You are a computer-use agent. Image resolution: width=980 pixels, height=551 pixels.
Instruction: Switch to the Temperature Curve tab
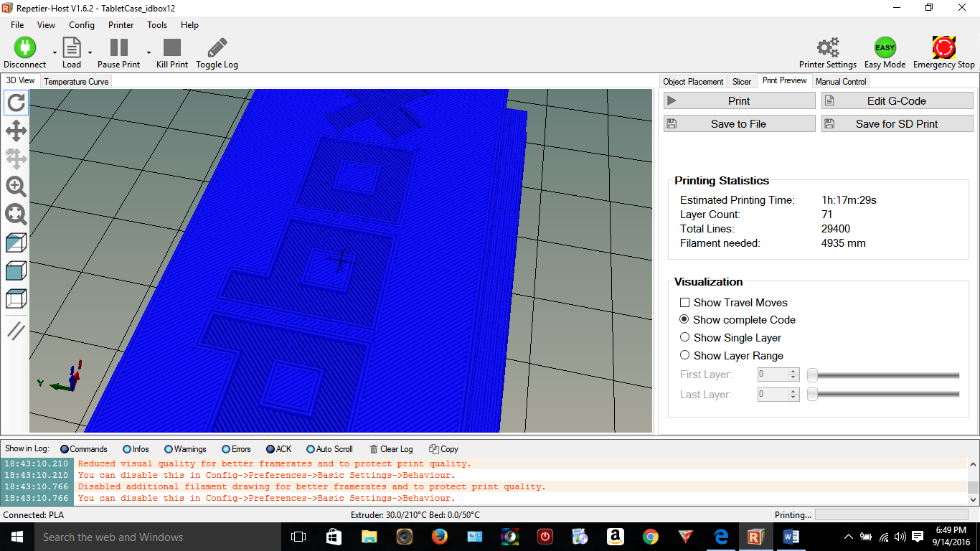(x=76, y=82)
